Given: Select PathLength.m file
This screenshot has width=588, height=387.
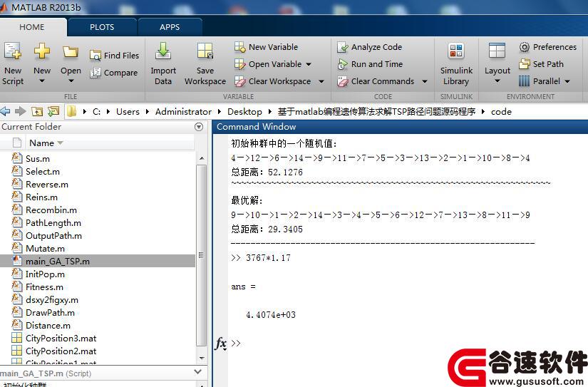Looking at the screenshot, I should 53,223.
